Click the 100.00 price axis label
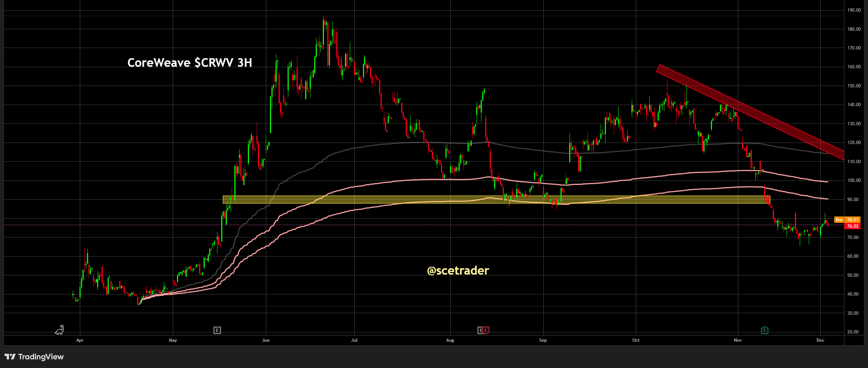Screen dimensions: 868x368 (x=854, y=180)
